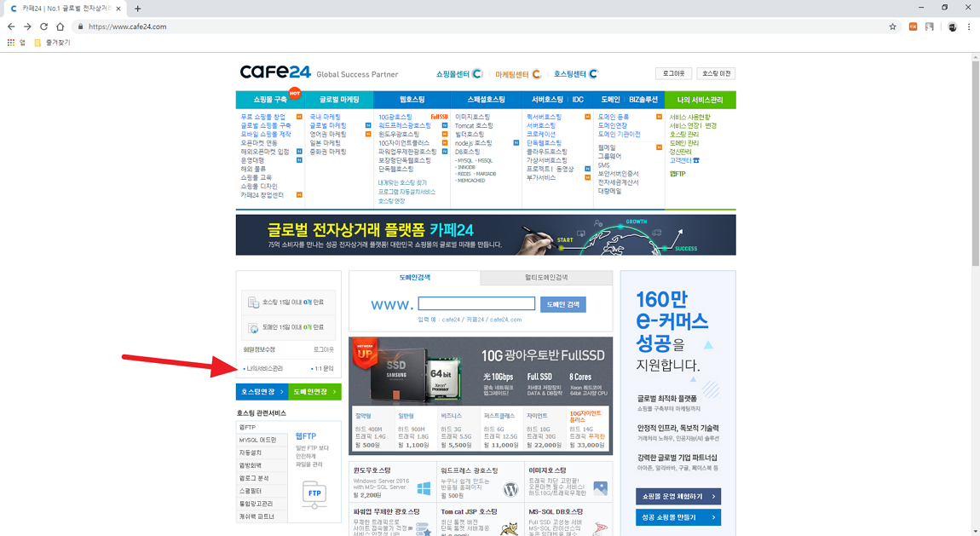Open the 웹호스팅 menu

click(x=412, y=100)
